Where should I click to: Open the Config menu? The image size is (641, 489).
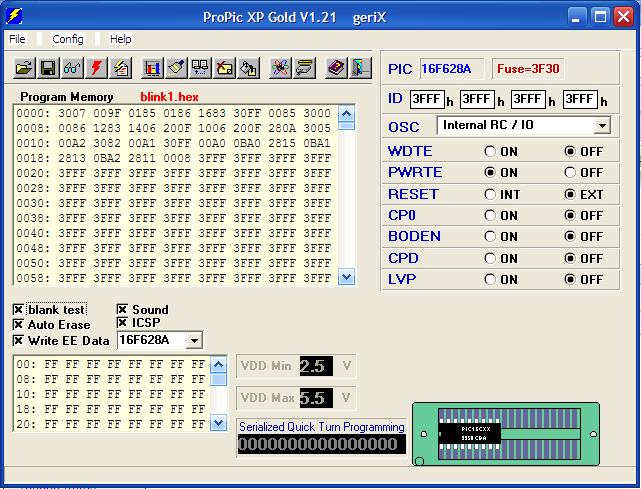(x=68, y=39)
